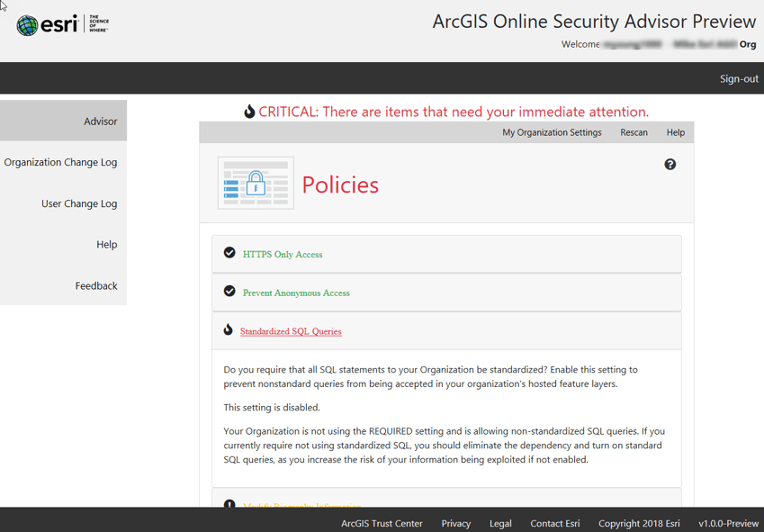Image resolution: width=764 pixels, height=532 pixels.
Task: Click the checkmark icon beside Prevent Anonymous Access
Action: (229, 291)
